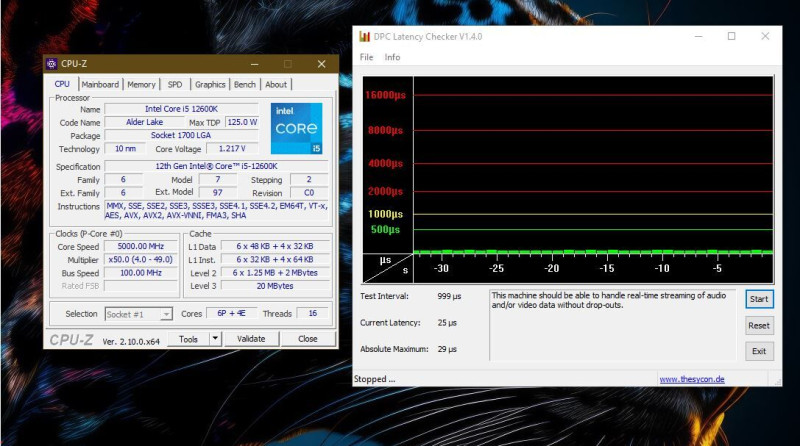The image size is (800, 446).
Task: Click the CPU-Z title bar app icon
Action: pos(52,64)
